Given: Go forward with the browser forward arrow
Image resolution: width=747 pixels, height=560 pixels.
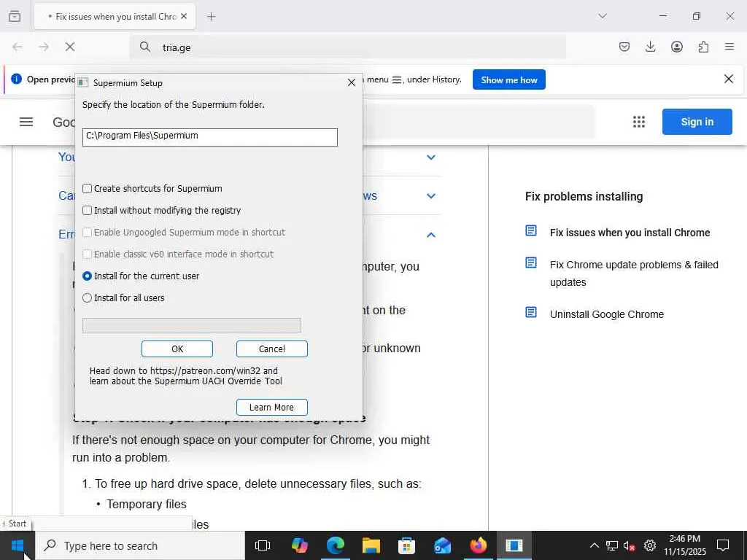Looking at the screenshot, I should point(44,47).
